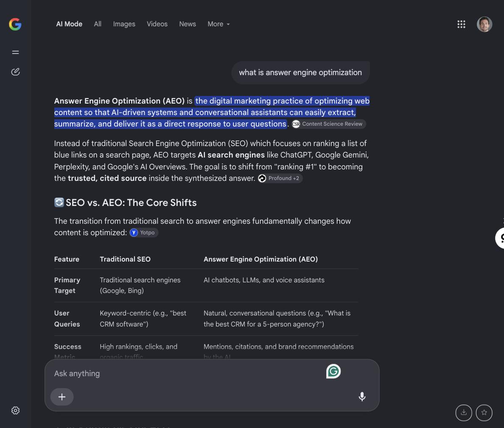The width and height of the screenshot is (504, 428).
Task: Click the bold 'trusted, cited source' phrase
Action: click(x=107, y=178)
